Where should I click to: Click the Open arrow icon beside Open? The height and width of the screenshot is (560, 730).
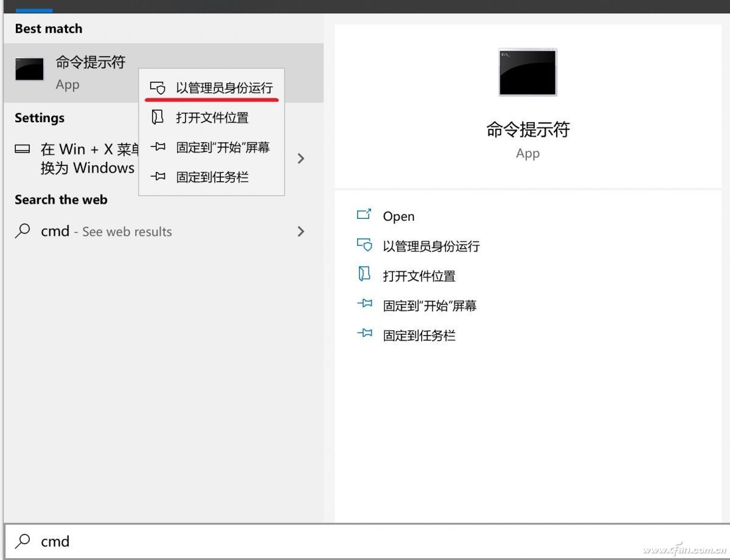364,215
